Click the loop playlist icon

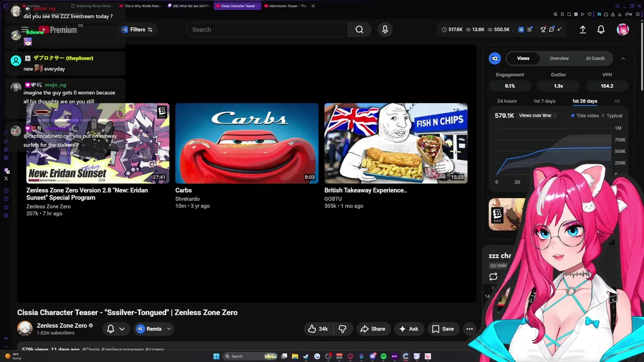(493, 277)
